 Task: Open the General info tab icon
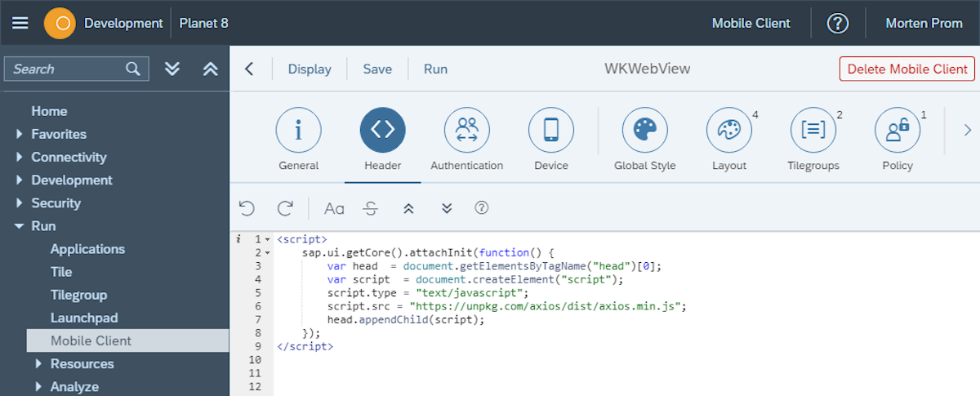coord(299,130)
